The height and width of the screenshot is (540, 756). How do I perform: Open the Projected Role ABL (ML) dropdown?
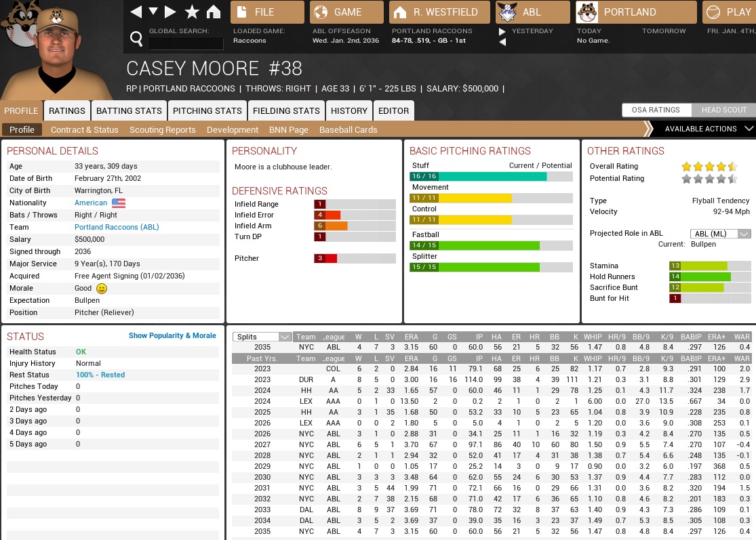tap(720, 234)
